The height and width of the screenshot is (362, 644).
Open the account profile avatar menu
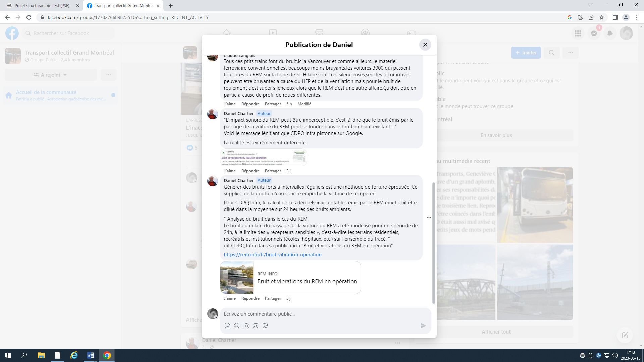(x=626, y=33)
